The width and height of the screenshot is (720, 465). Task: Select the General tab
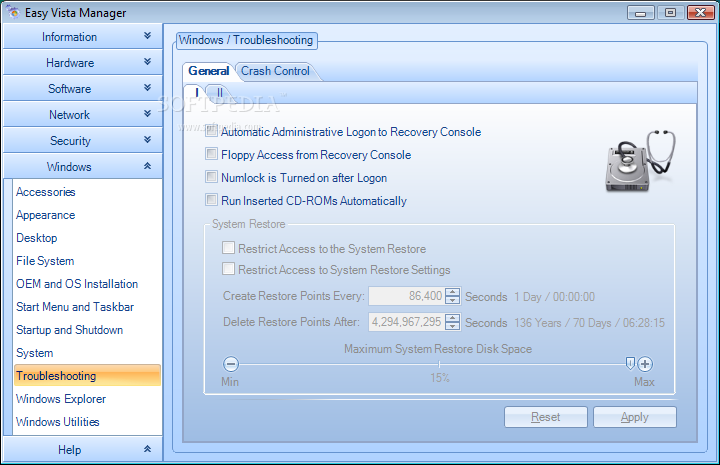point(208,71)
